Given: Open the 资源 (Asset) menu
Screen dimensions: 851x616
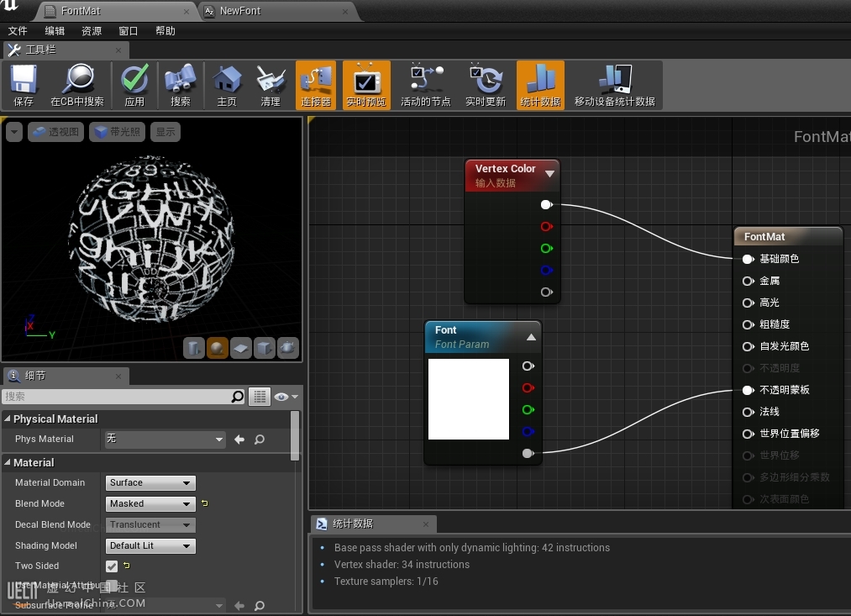Looking at the screenshot, I should click(x=92, y=31).
